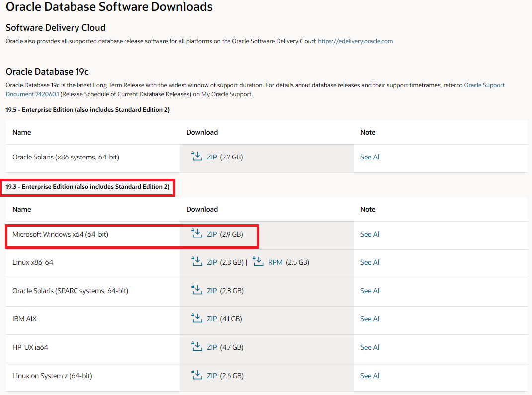Open See All for Solaris SPARC row
The image size is (532, 395).
click(x=370, y=291)
